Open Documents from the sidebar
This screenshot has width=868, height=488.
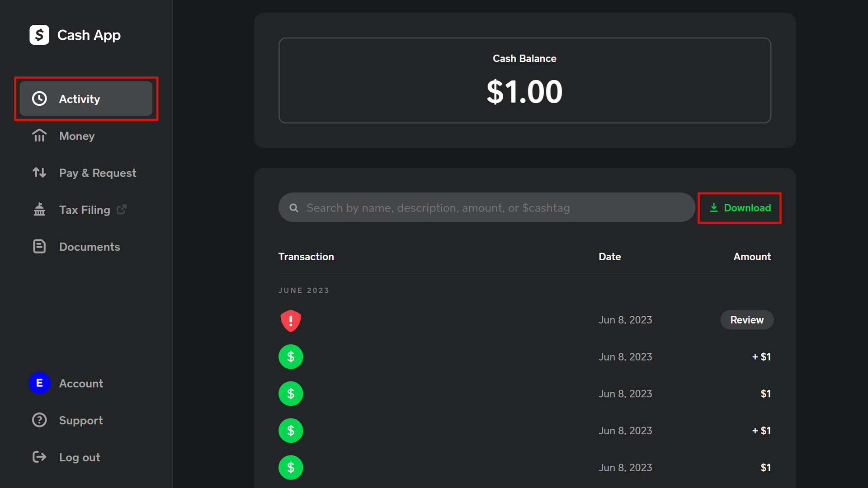click(89, 247)
